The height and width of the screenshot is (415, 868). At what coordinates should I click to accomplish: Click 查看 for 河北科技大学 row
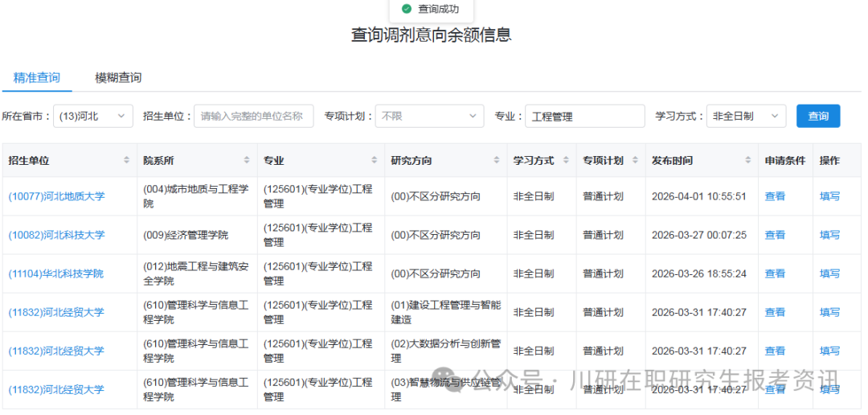tap(775, 235)
